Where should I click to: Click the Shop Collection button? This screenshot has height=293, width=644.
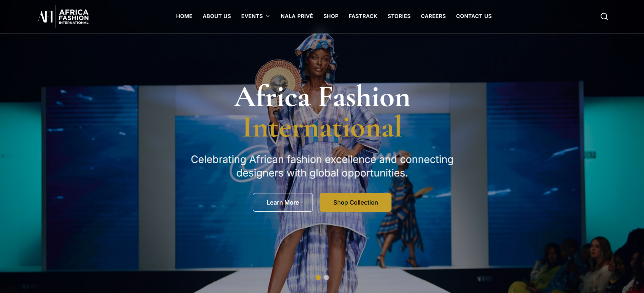pyautogui.click(x=356, y=203)
